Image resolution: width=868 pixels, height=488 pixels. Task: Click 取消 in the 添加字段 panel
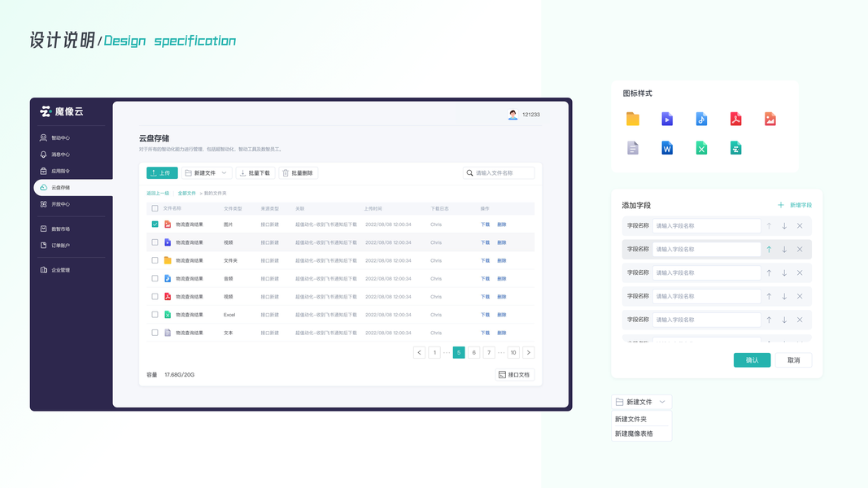793,360
